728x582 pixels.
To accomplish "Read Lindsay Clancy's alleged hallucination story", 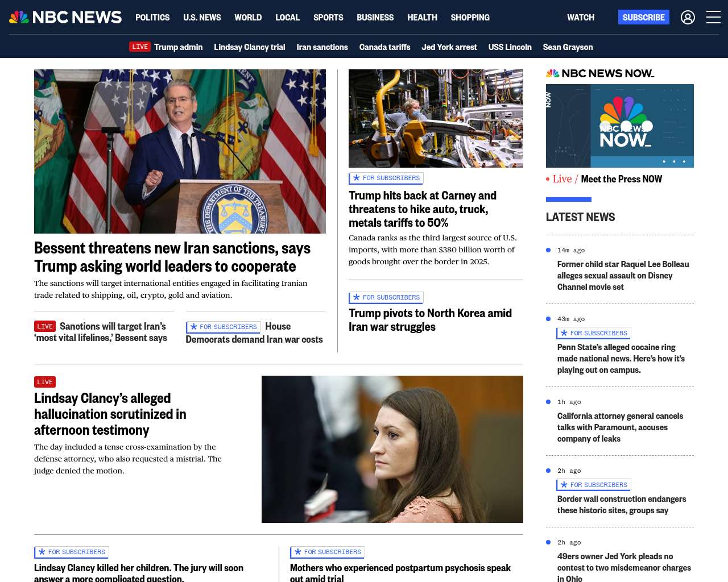I will (x=110, y=414).
